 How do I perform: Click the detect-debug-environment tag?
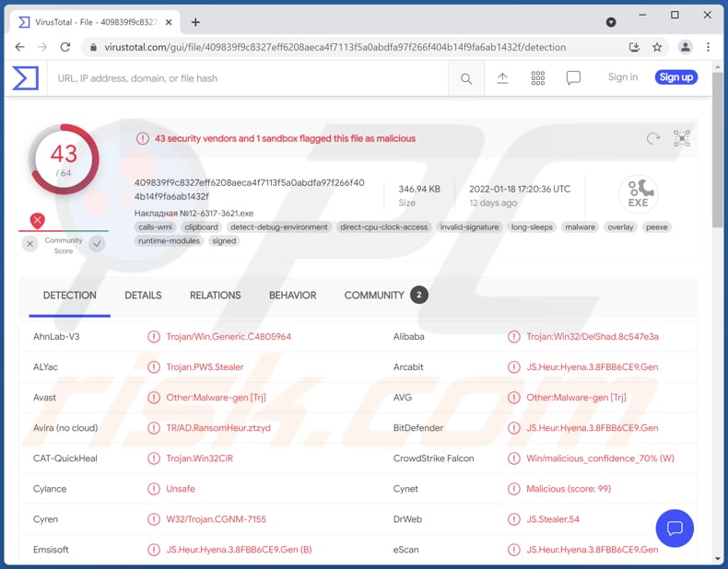[279, 227]
